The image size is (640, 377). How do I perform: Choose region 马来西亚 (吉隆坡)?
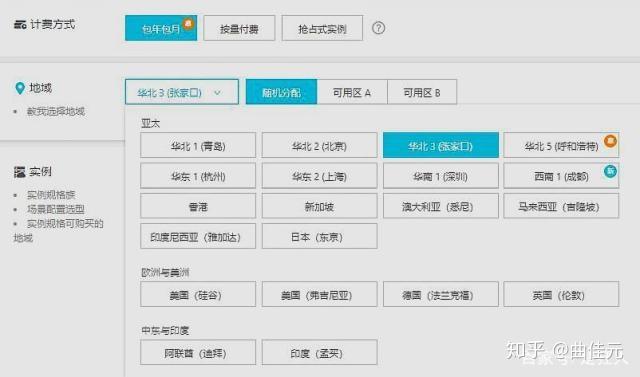[x=561, y=206]
